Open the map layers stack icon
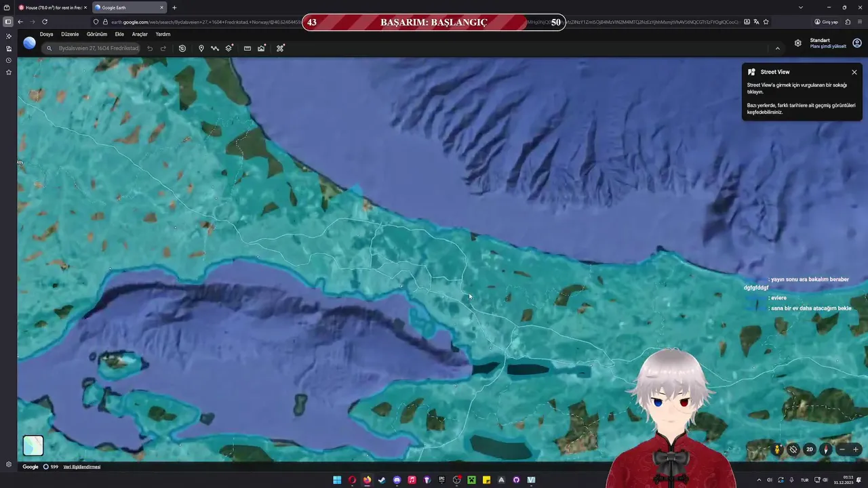 pos(229,48)
